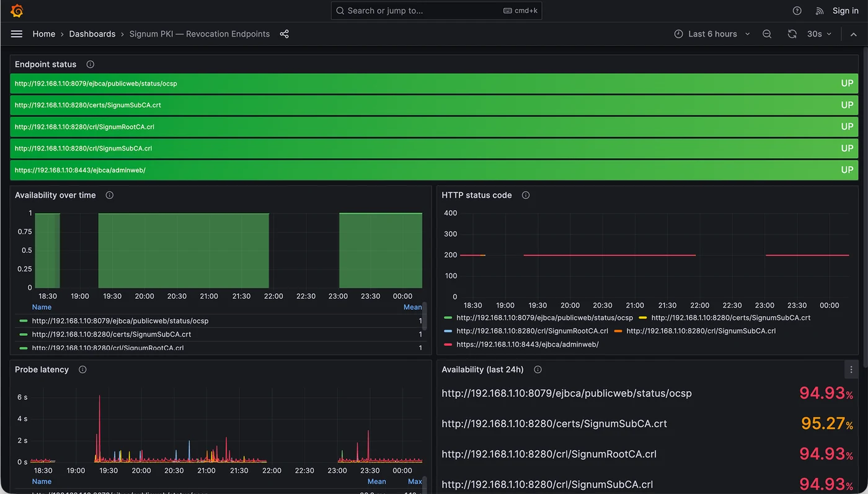Click the 95.27% availability value

[827, 423]
